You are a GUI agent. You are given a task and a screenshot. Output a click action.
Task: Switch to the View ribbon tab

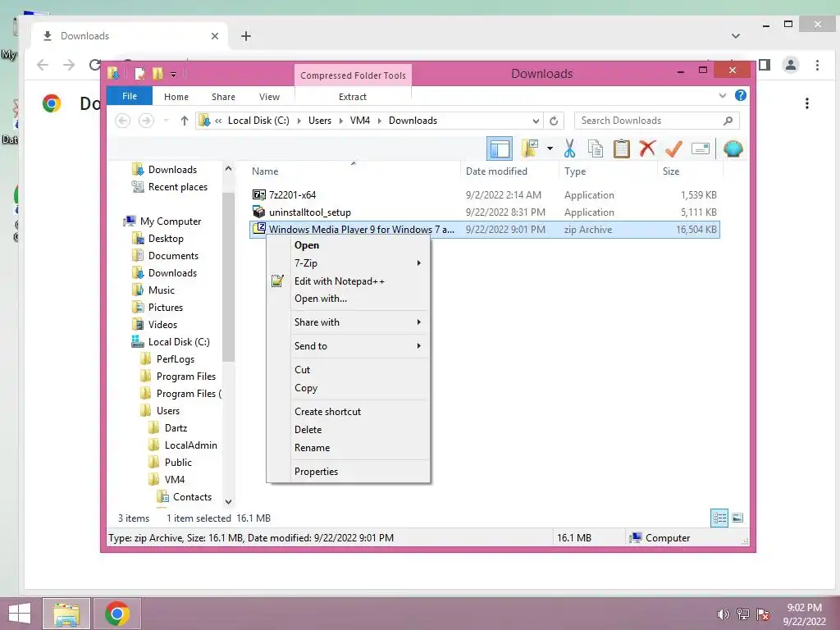tap(269, 97)
